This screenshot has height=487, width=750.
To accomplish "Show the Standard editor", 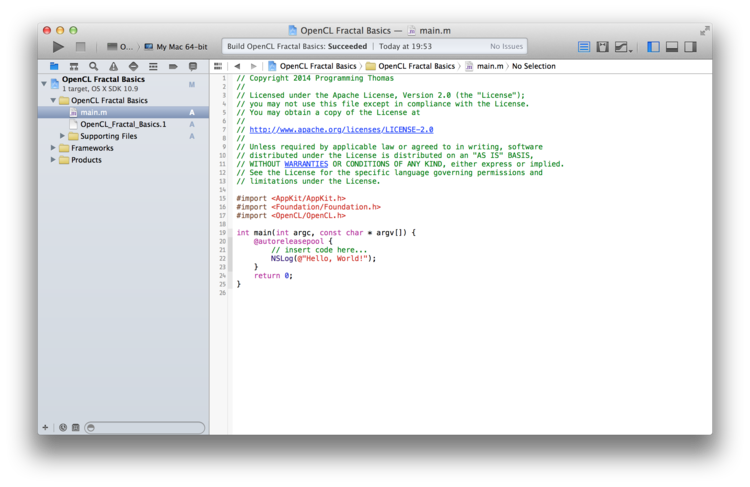I will [584, 47].
